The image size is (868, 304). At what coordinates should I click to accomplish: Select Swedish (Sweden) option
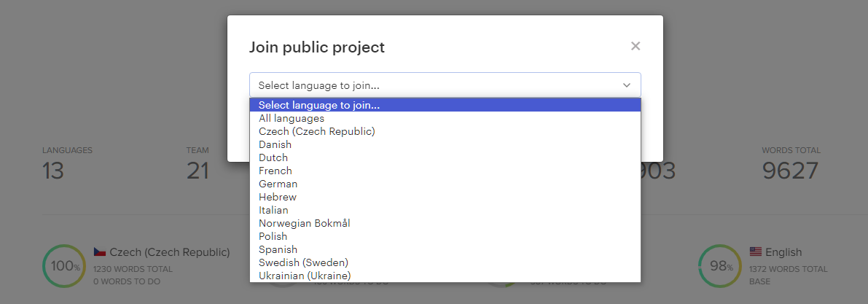click(x=303, y=262)
